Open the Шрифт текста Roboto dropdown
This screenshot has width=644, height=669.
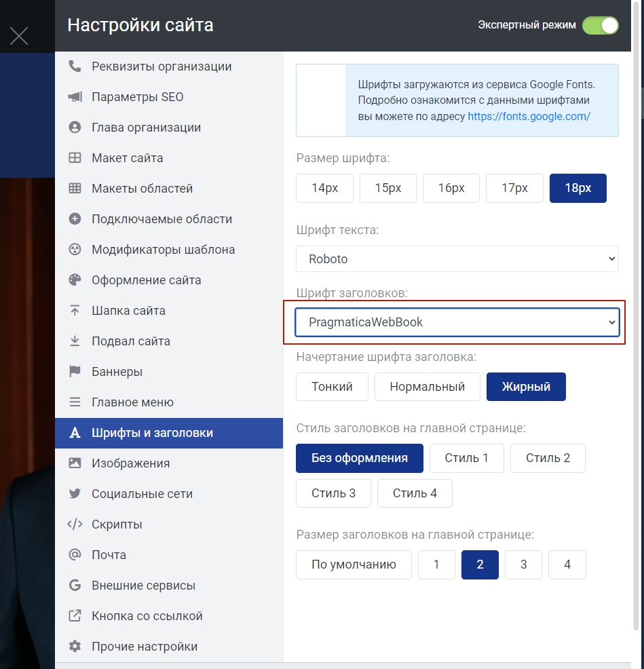tap(457, 259)
